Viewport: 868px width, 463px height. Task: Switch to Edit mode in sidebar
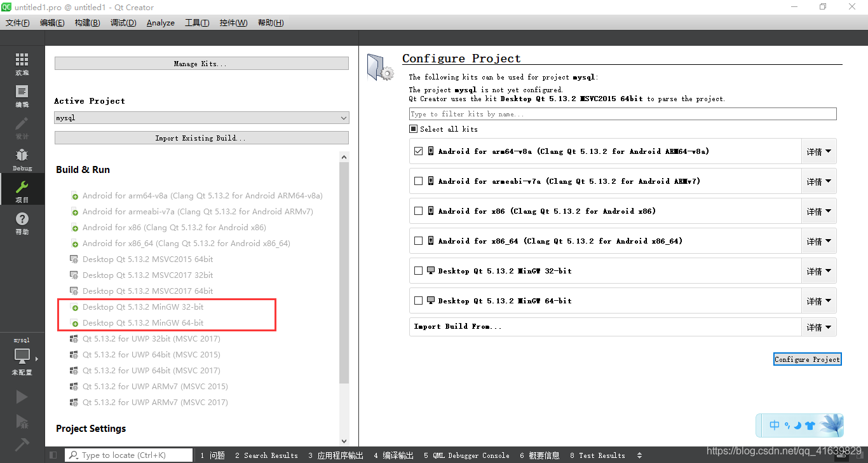22,96
